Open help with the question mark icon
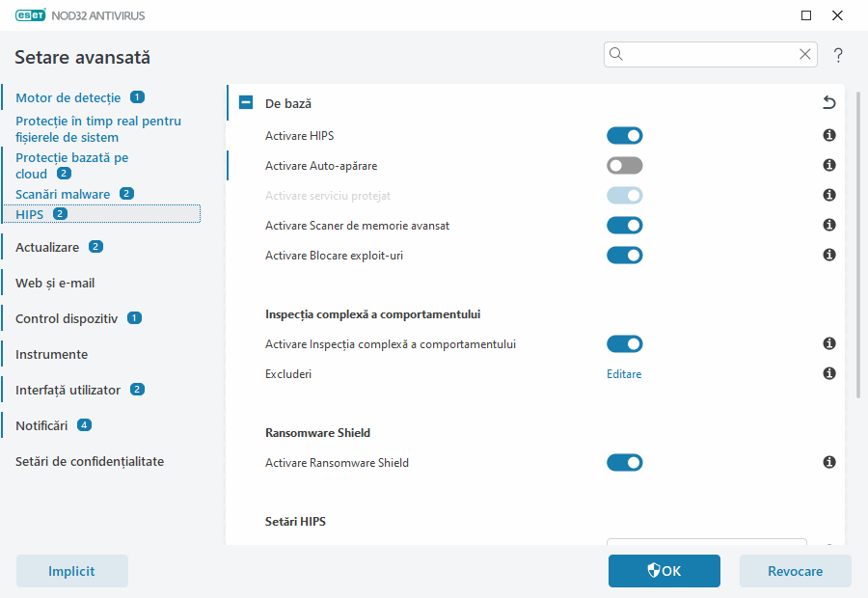Image resolution: width=868 pixels, height=598 pixels. pos(838,55)
